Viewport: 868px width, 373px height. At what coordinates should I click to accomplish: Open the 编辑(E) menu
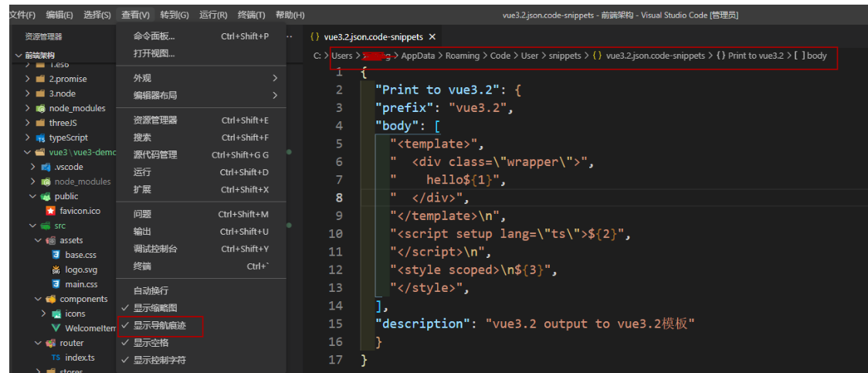coord(59,15)
